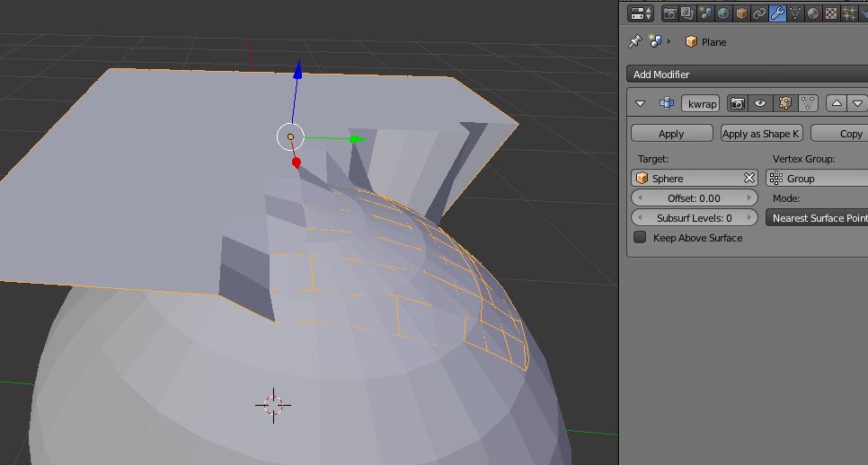This screenshot has height=465, width=868.
Task: Open the editor type selector menu
Action: 641,13
